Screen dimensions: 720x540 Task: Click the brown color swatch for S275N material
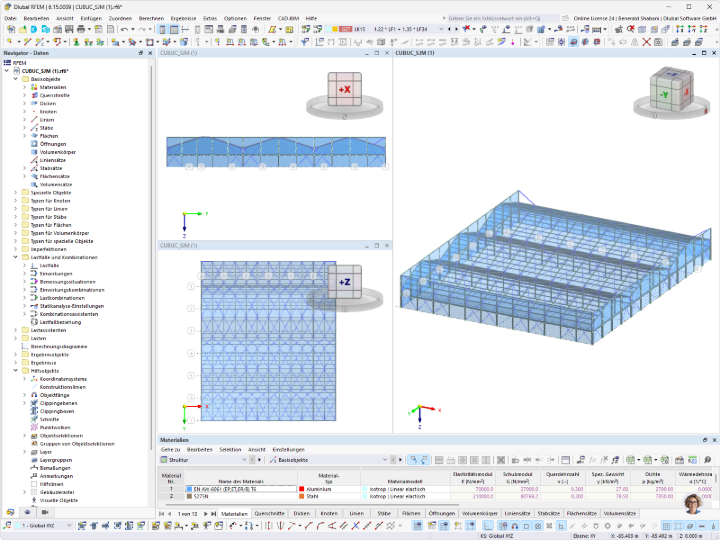(189, 496)
